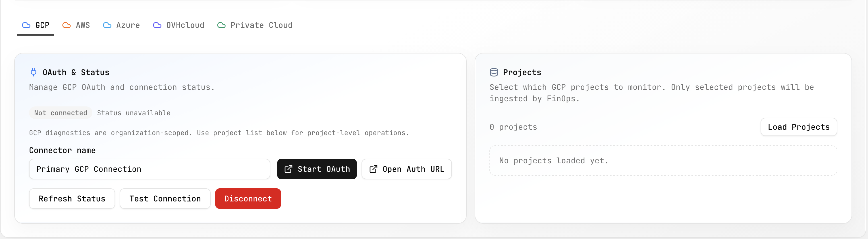This screenshot has height=239, width=868.
Task: Click the orange AWS cloud icon
Action: 66,25
